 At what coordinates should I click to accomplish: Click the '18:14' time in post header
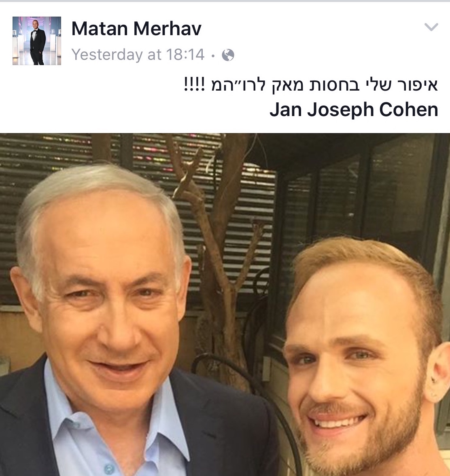point(185,55)
